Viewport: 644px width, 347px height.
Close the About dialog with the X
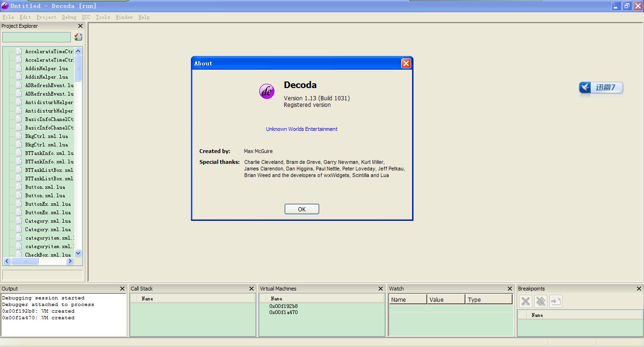click(406, 64)
